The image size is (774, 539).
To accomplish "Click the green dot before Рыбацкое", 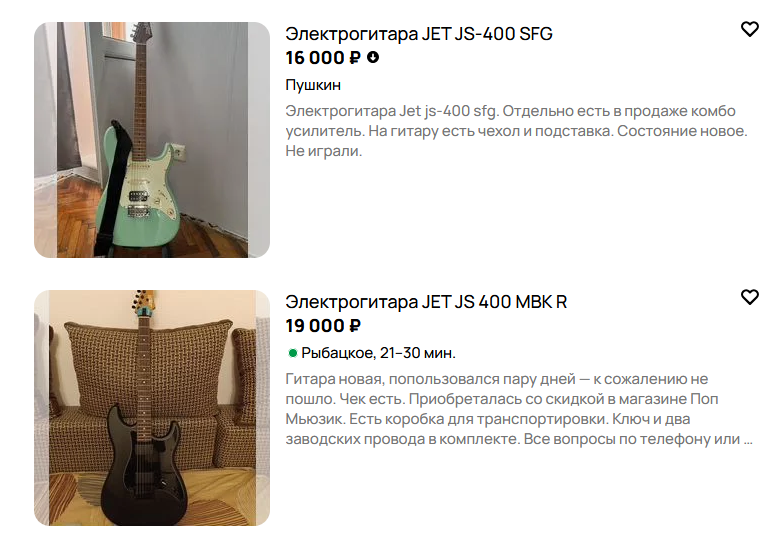I will [x=292, y=352].
